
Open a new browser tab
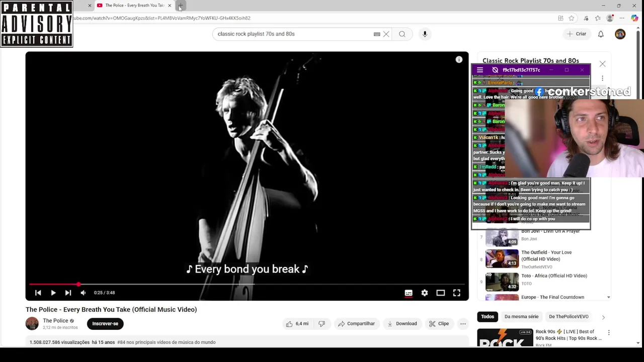coord(180,6)
